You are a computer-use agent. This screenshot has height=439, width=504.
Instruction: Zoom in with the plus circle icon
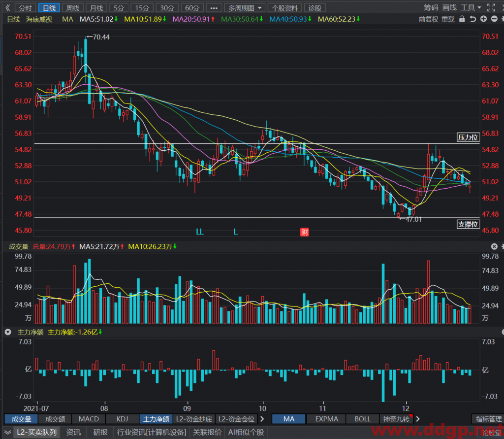coord(483,19)
